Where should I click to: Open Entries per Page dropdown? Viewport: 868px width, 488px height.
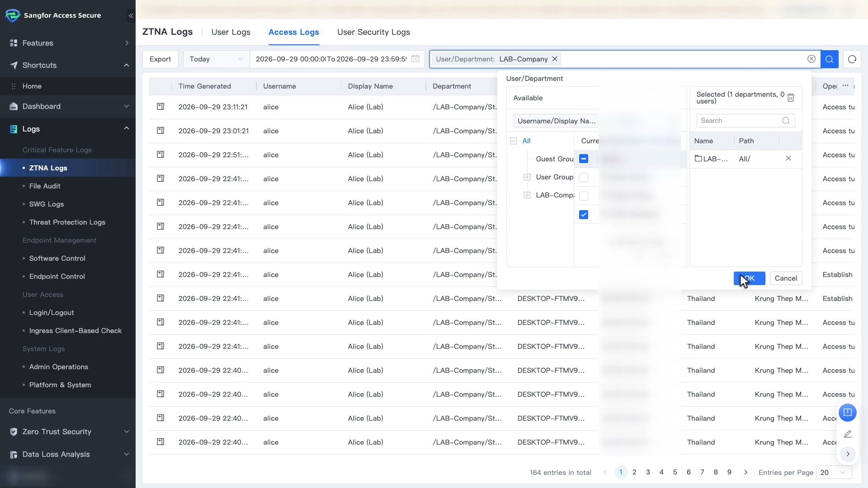pos(834,472)
